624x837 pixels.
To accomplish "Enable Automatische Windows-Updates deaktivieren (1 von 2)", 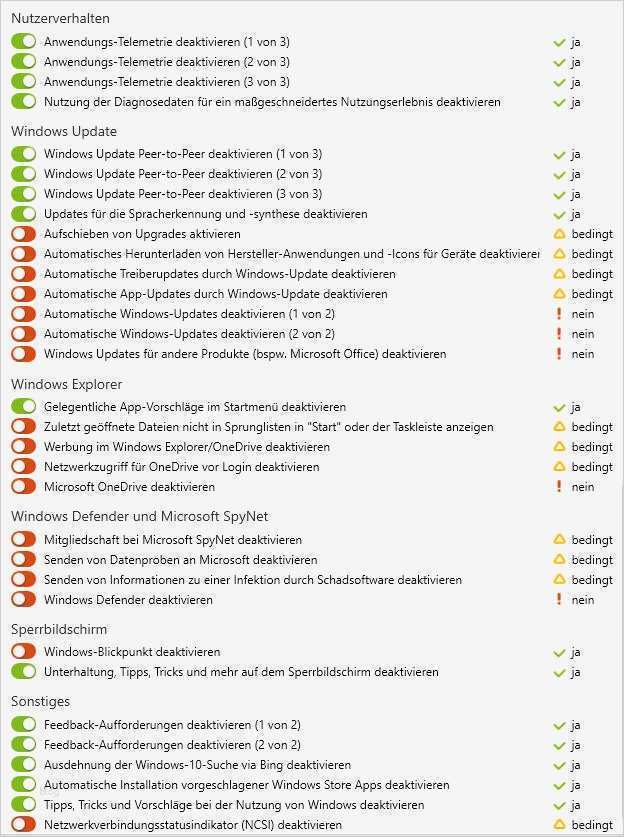I will click(24, 314).
